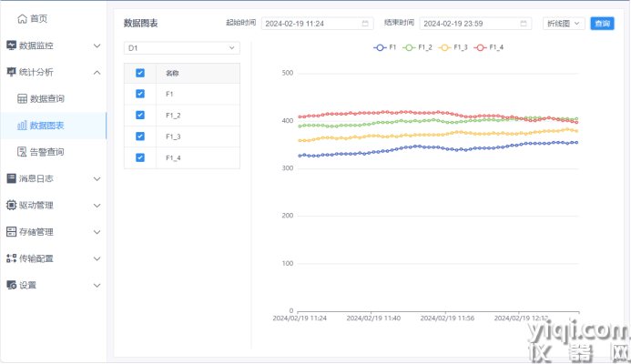The width and height of the screenshot is (631, 364).
Task: Uncheck the F1_3 row checkbox
Action: tap(140, 136)
